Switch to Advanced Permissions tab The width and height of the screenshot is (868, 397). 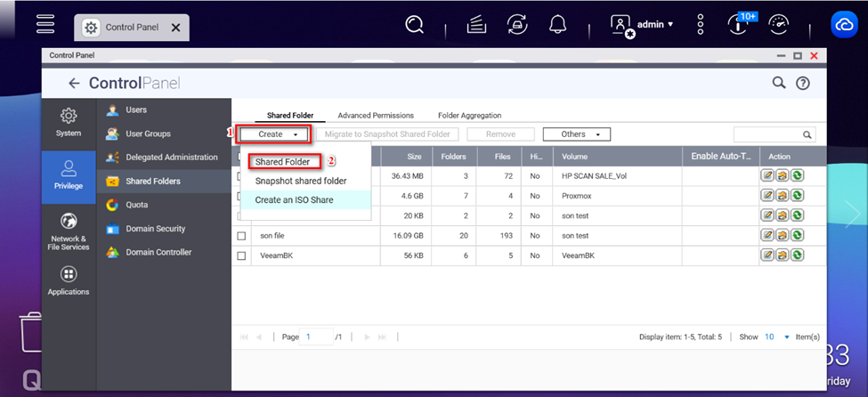pos(375,116)
